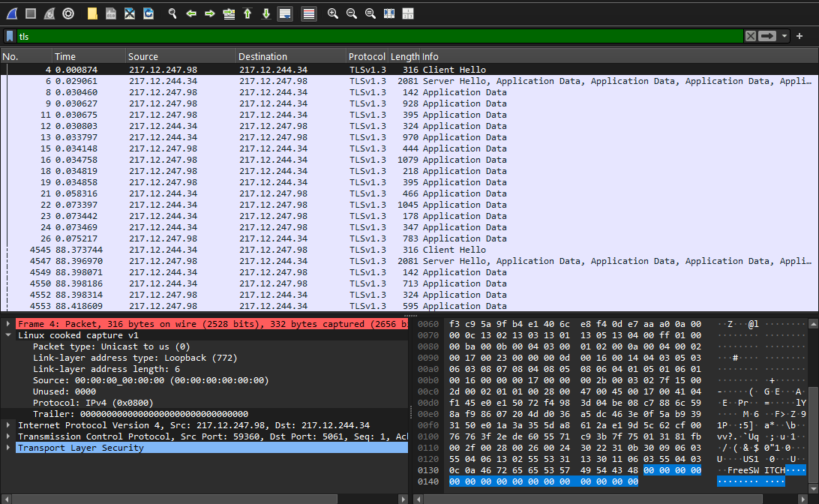Select packet 6 Server Hello row
Viewport: 819px width, 504px height.
(x=409, y=81)
